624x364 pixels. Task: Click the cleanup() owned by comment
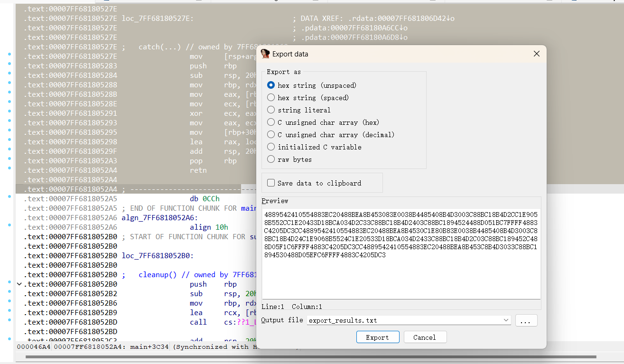(x=198, y=275)
